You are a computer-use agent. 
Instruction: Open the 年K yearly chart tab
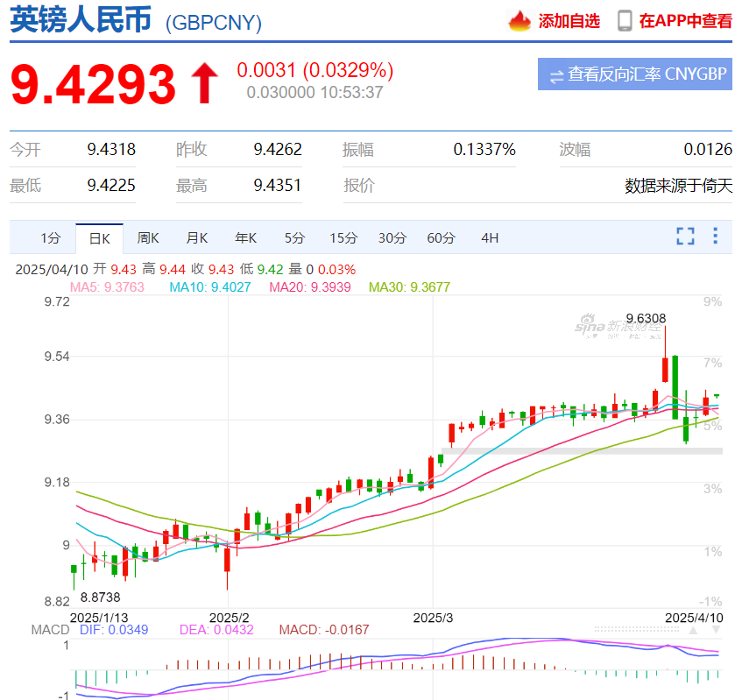click(x=245, y=237)
